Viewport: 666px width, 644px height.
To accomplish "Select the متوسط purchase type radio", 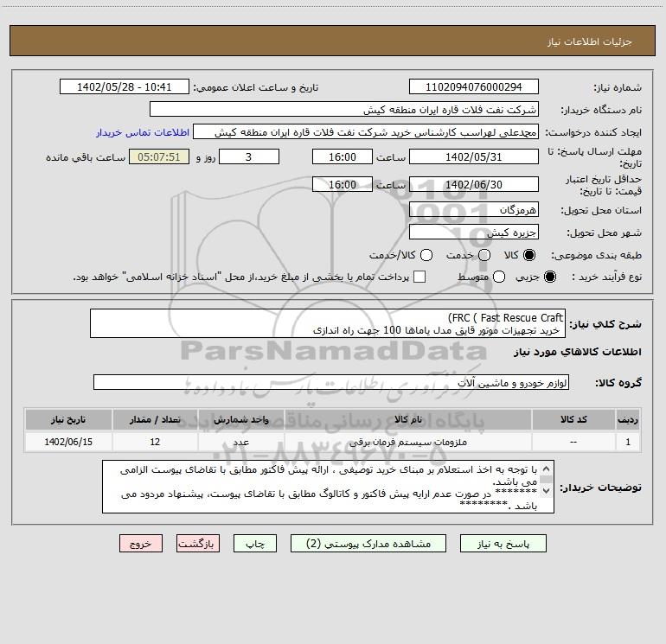I will pos(499,277).
